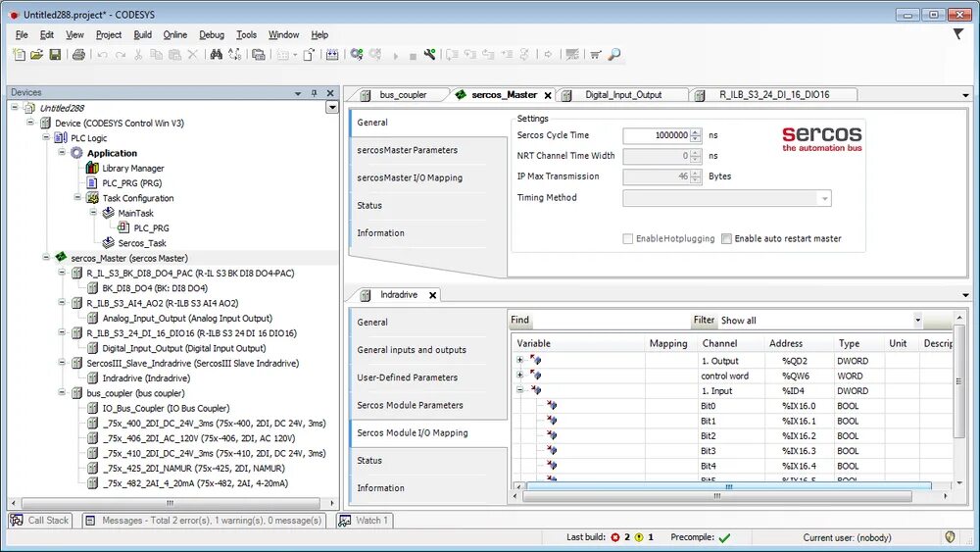Collapse the PLC Logic tree node
980x552 pixels.
46,137
